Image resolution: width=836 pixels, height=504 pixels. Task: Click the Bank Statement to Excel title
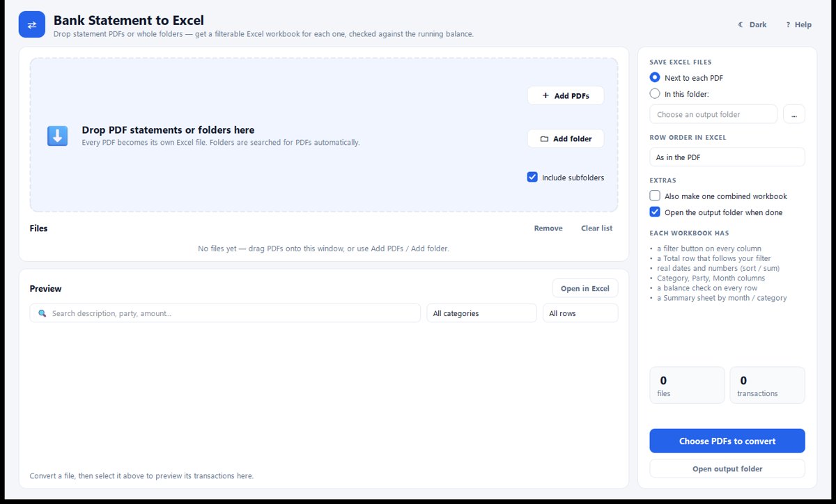click(129, 21)
